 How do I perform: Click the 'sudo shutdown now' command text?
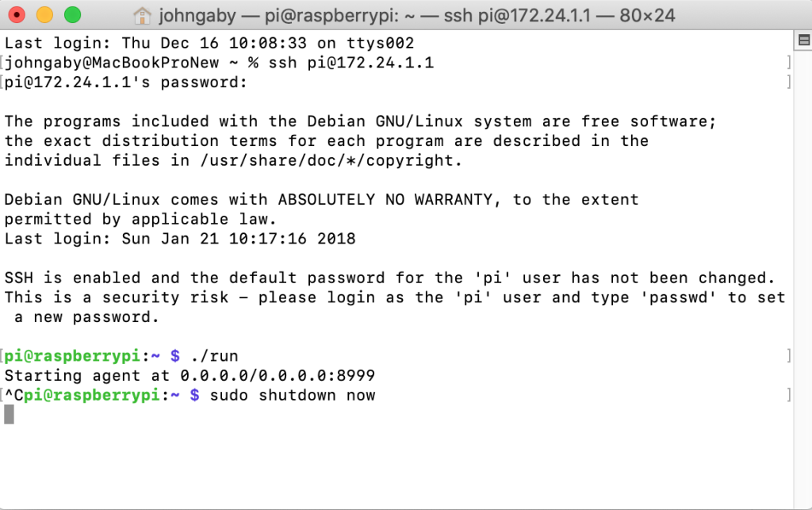(293, 395)
